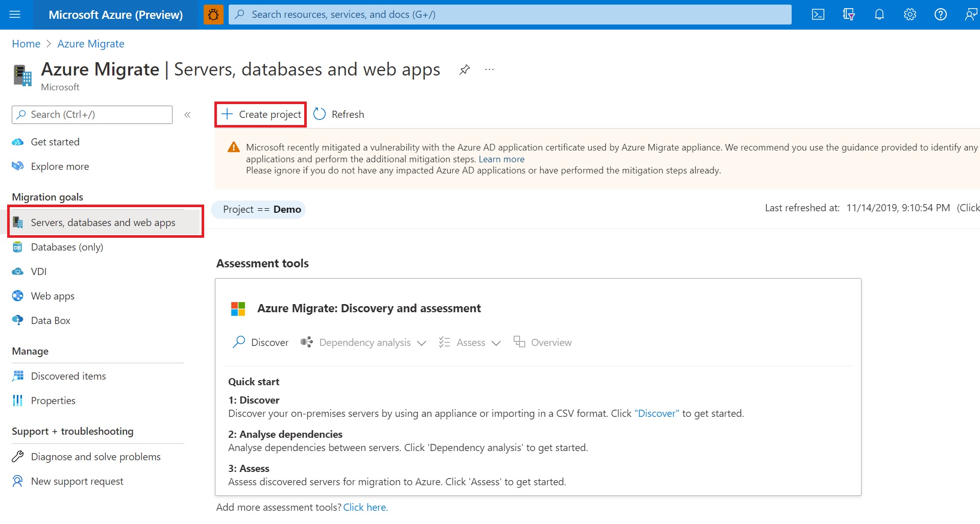The width and height of the screenshot is (980, 524).
Task: Click the orange bug report icon
Action: (x=213, y=14)
